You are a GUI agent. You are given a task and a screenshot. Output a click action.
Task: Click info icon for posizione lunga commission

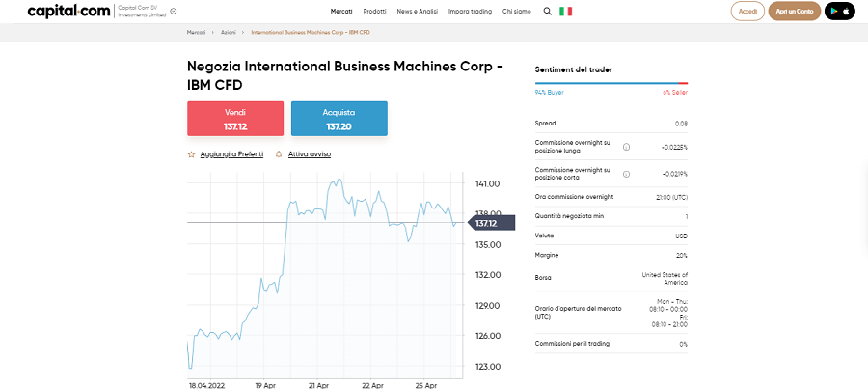626,147
